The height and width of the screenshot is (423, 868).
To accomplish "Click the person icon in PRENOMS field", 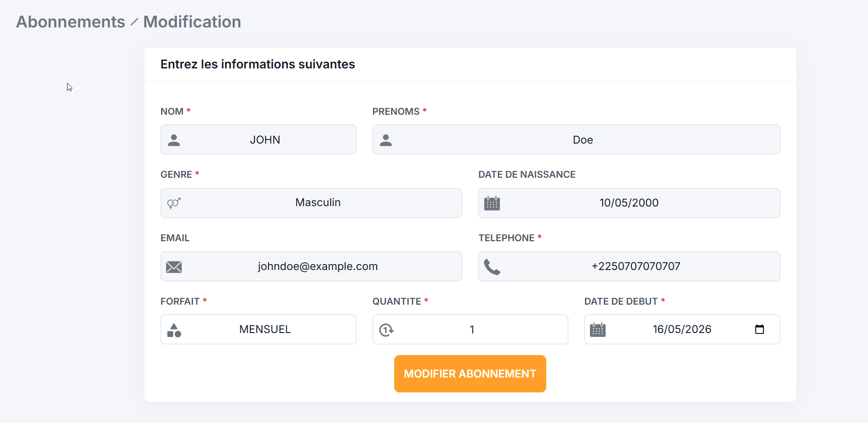I will tap(386, 140).
